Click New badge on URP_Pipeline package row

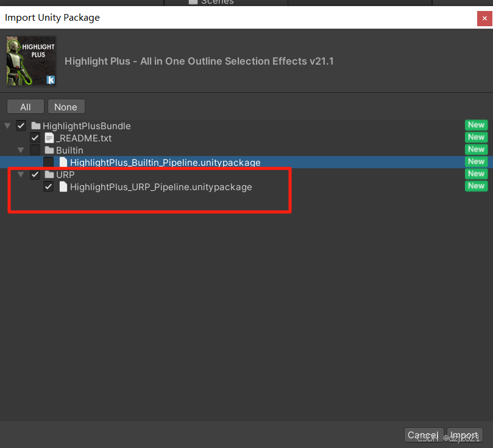pos(477,186)
